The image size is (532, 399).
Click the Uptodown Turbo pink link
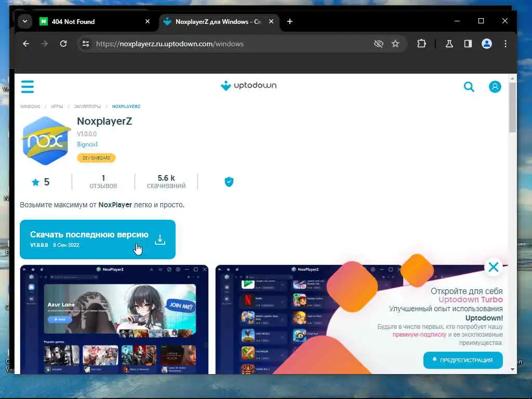[471, 300]
